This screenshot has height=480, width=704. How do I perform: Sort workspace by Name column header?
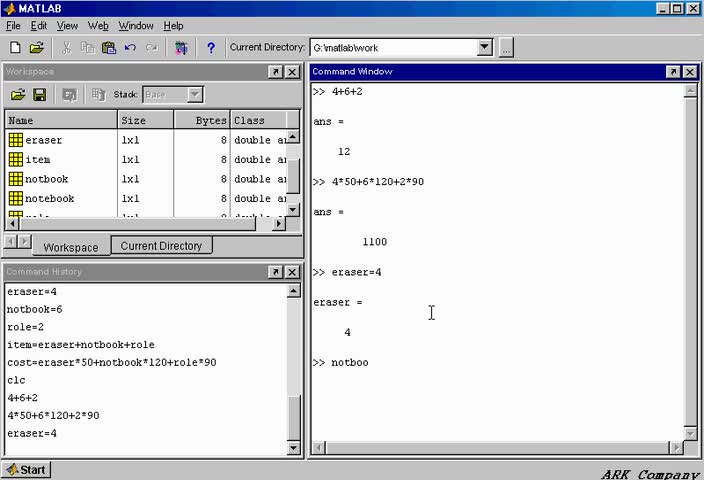[x=61, y=120]
